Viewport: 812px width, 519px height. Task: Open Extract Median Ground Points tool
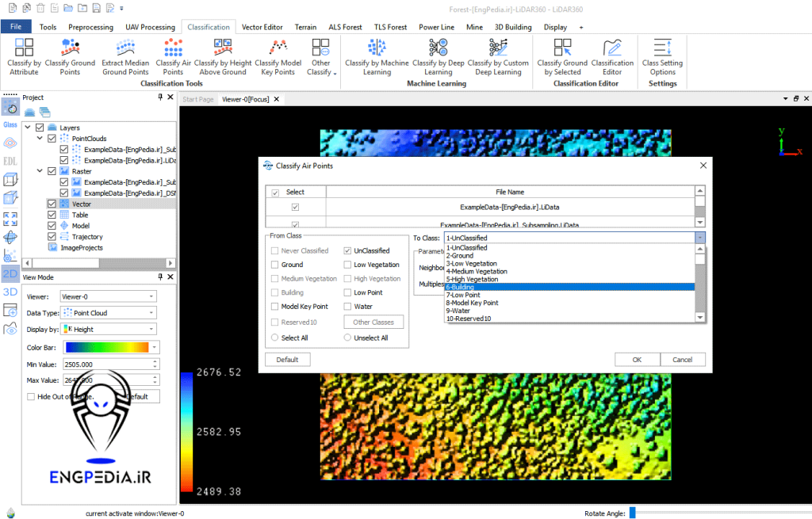[125, 56]
